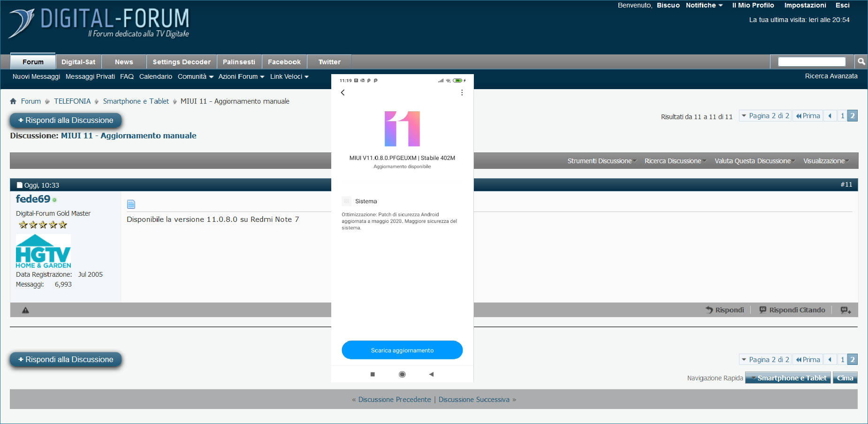Tap the square recent apps icon
This screenshot has width=868, height=424.
373,374
